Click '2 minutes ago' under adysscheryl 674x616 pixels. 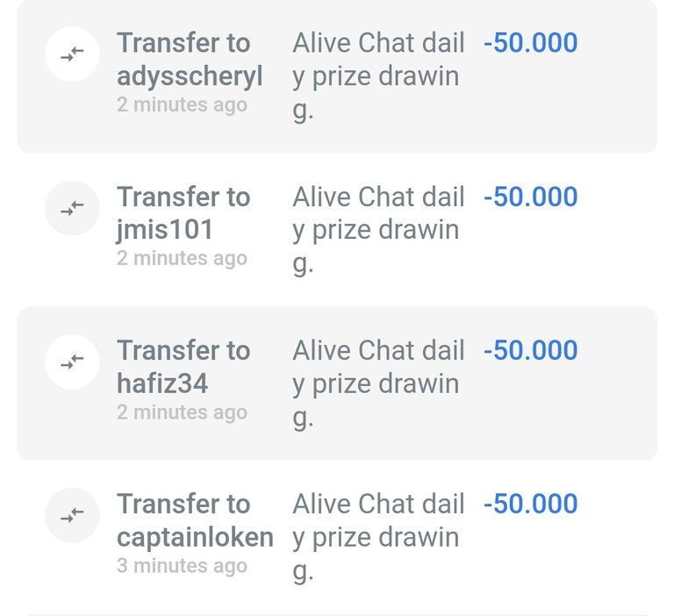[x=182, y=104]
